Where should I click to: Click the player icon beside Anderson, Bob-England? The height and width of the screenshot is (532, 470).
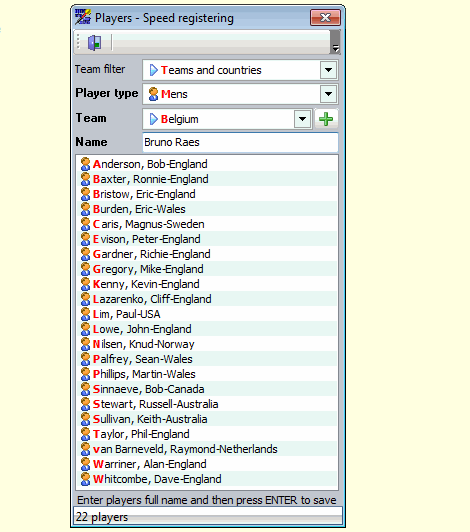coord(85,164)
